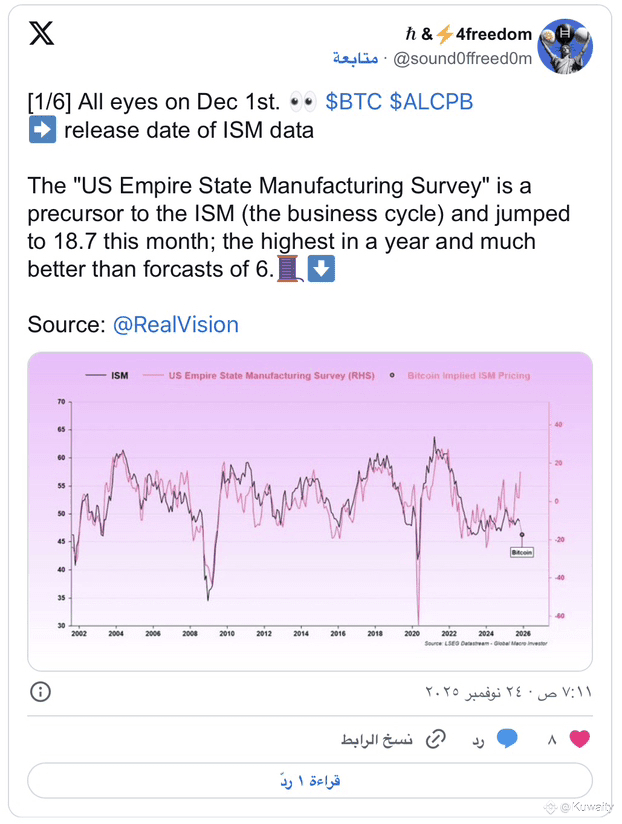Click the X logo
The height and width of the screenshot is (824, 622).
pos(41,35)
